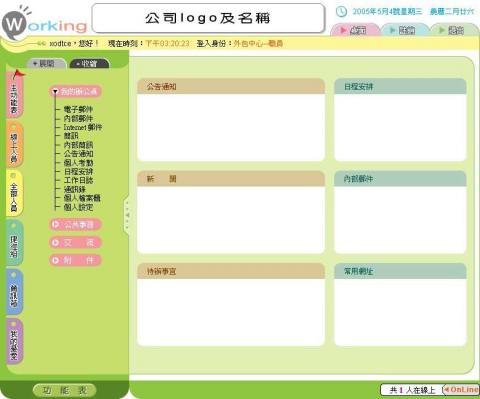Open 公告通知 in the tree

coord(78,154)
